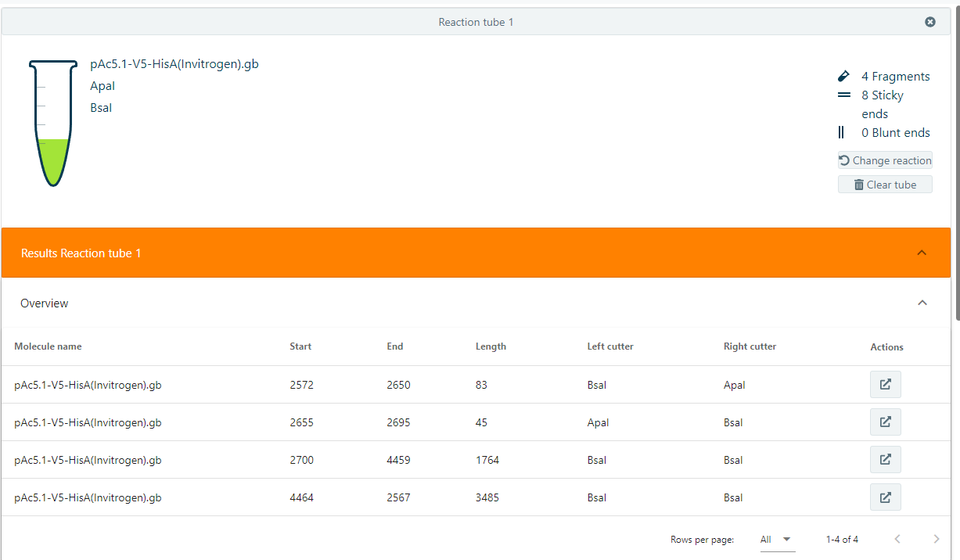Click the Change reaction button
960x560 pixels.
point(885,160)
